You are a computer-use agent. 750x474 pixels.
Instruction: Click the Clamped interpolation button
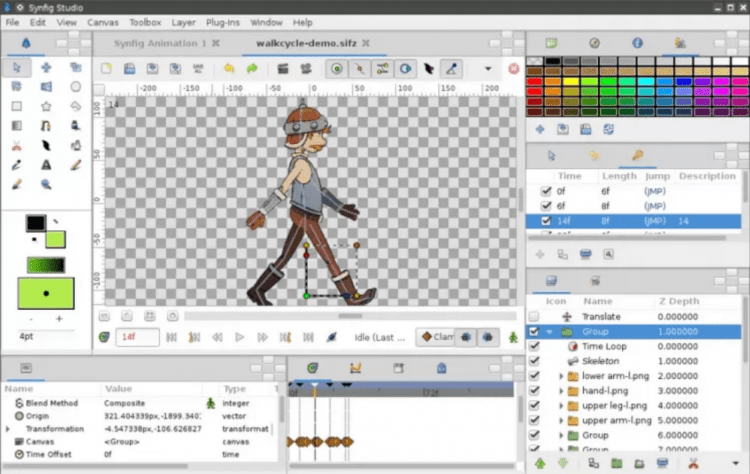pos(435,337)
